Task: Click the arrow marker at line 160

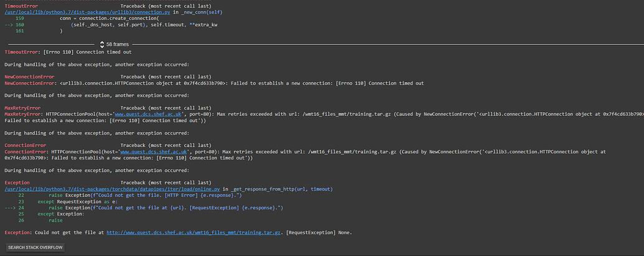Action: coord(11,24)
